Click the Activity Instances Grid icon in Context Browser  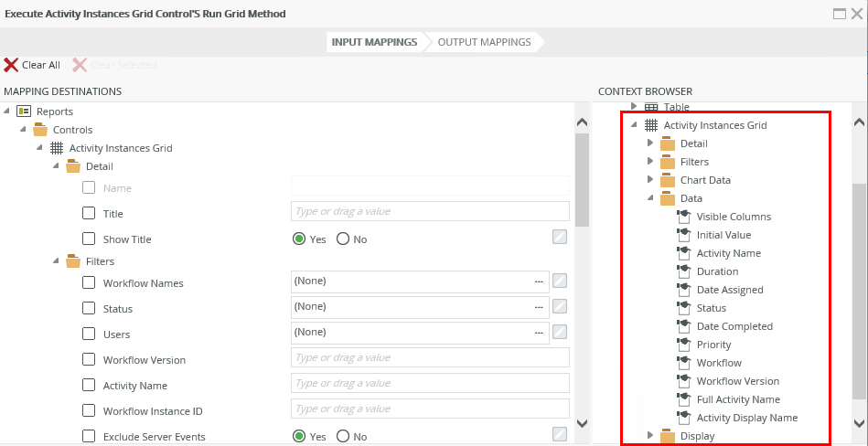(x=651, y=125)
